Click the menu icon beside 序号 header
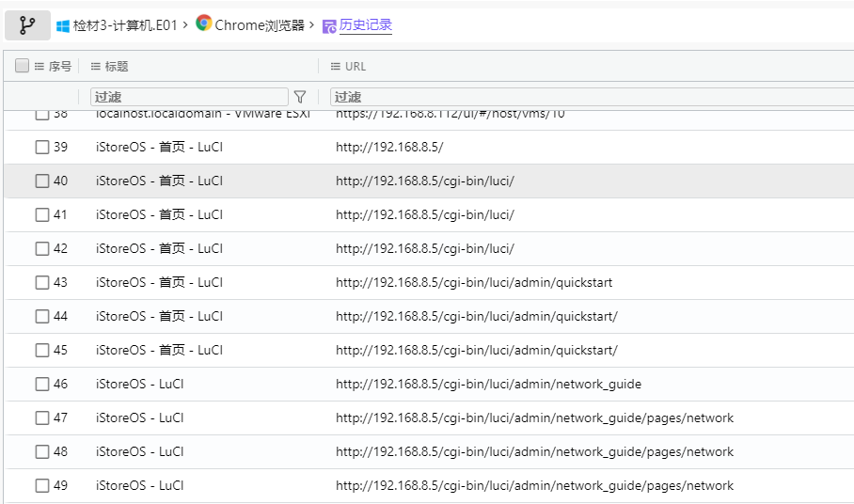Viewport: 854px width, 504px height. pos(40,67)
